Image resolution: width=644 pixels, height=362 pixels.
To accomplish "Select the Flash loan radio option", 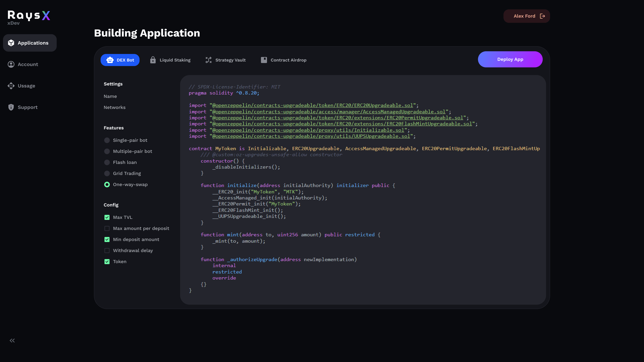I will (107, 162).
